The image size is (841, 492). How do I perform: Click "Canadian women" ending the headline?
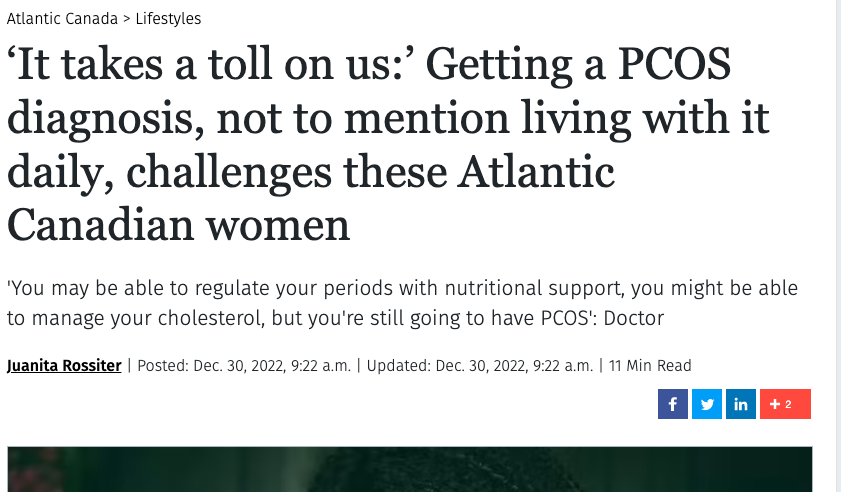pos(178,225)
